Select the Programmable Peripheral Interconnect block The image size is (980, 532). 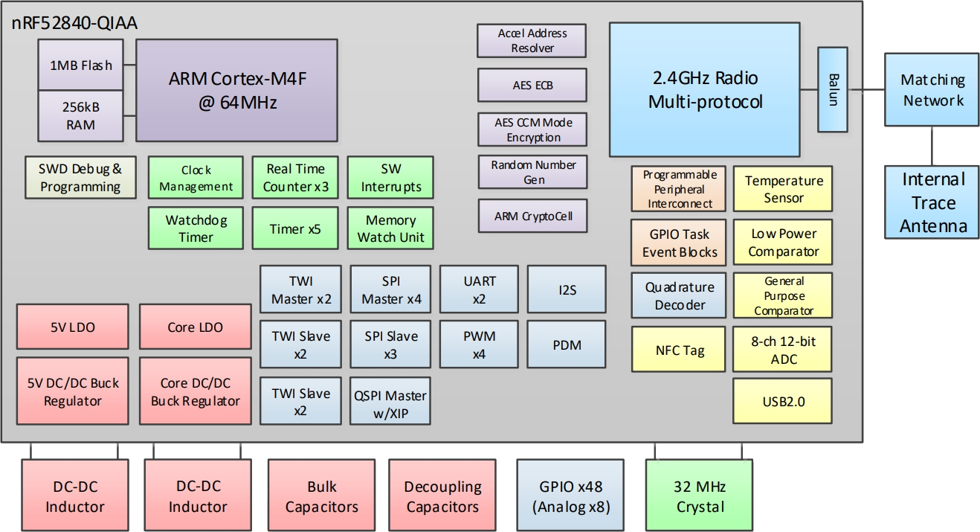pyautogui.click(x=680, y=189)
